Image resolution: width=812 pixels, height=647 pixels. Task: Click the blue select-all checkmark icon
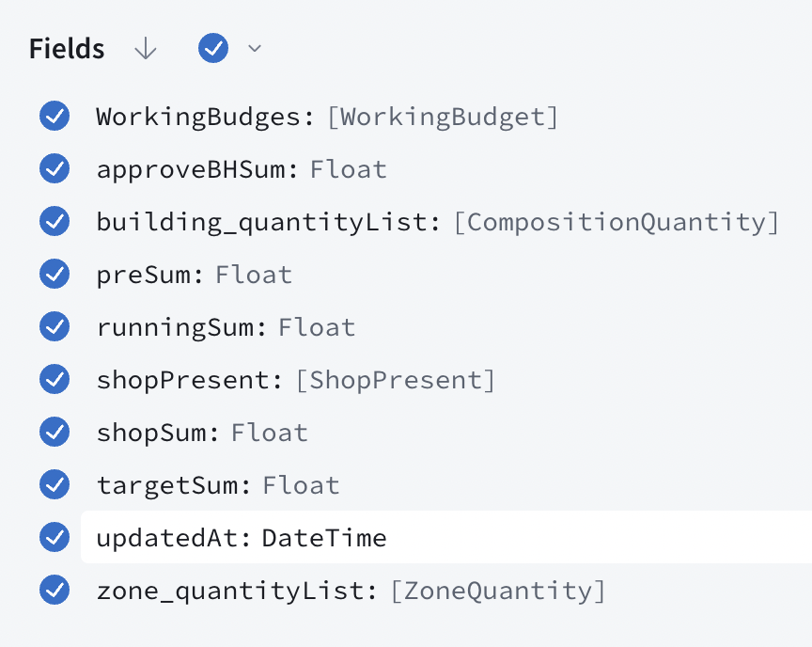[213, 48]
